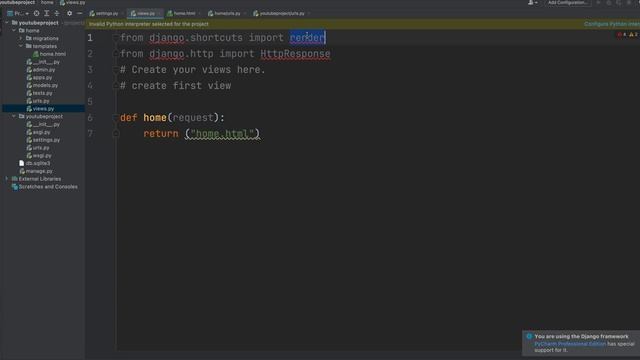Hide the Project tool window with minus icon
The height and width of the screenshot is (360, 640).
pos(80,13)
